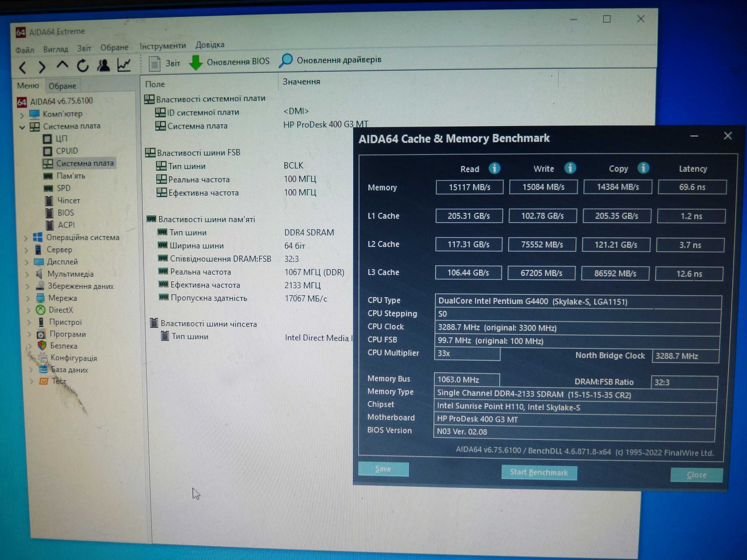Image resolution: width=747 pixels, height=560 pixels.
Task: Click the Властивості шини FSB group header
Action: [x=193, y=153]
